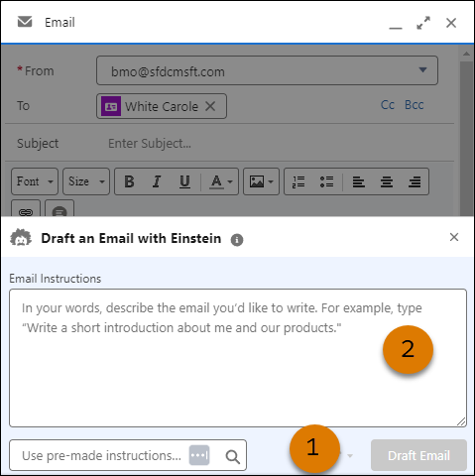Open dropdown arrow beside Draft Email
475x476 pixels.
pos(350,456)
